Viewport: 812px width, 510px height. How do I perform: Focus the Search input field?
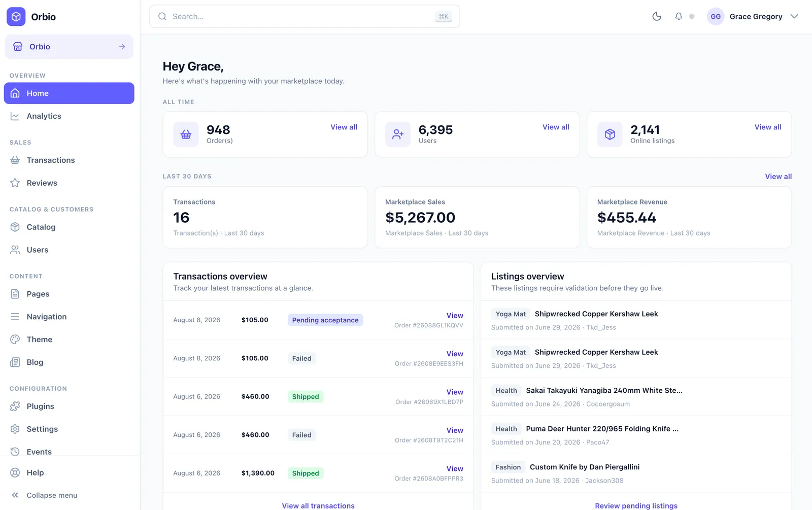coord(304,16)
